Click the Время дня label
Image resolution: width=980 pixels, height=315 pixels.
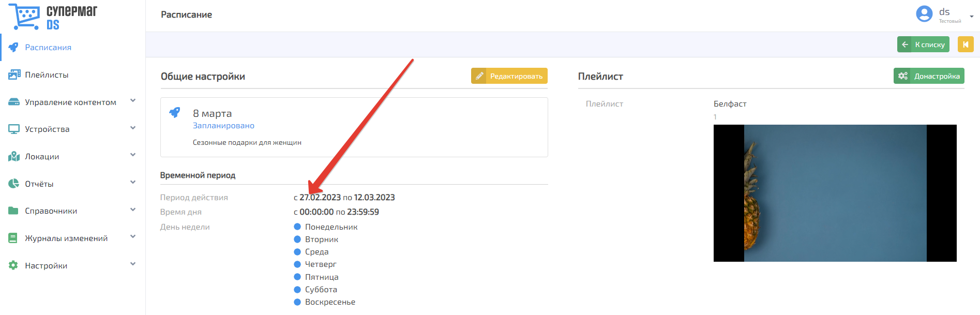coord(181,212)
